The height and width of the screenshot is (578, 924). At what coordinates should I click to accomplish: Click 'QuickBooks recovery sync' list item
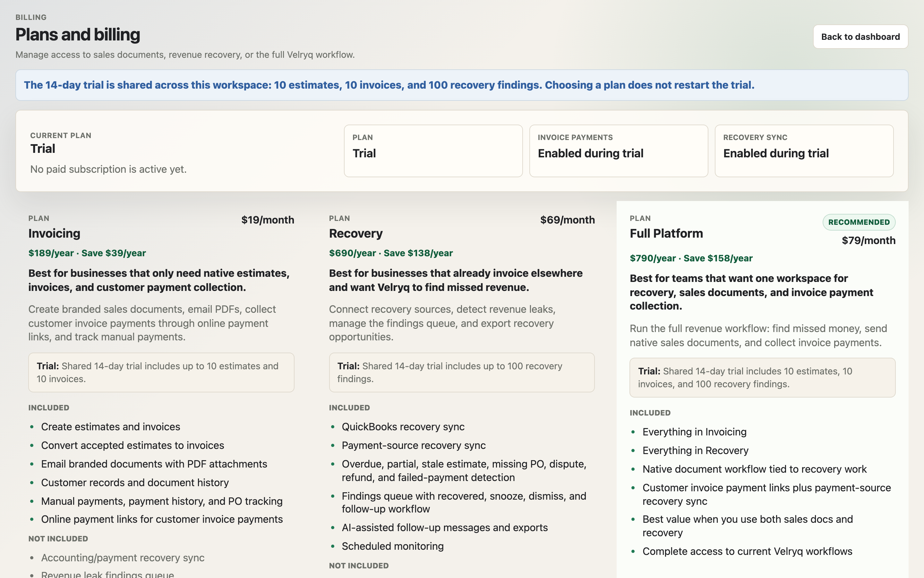click(403, 427)
